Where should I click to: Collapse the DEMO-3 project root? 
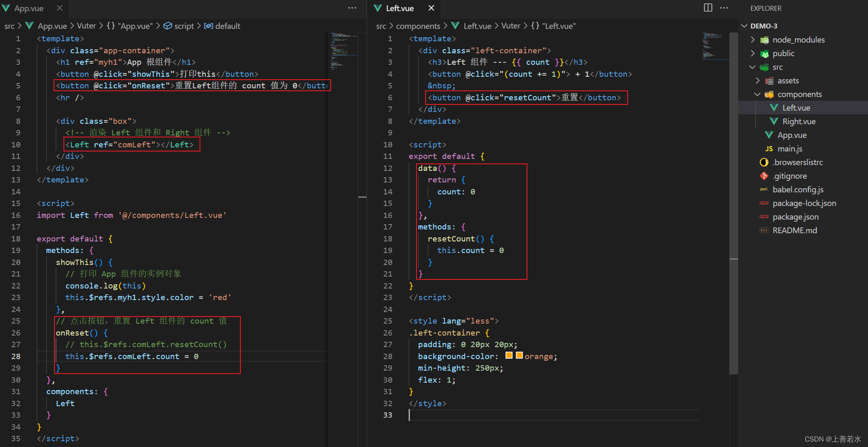(x=744, y=26)
